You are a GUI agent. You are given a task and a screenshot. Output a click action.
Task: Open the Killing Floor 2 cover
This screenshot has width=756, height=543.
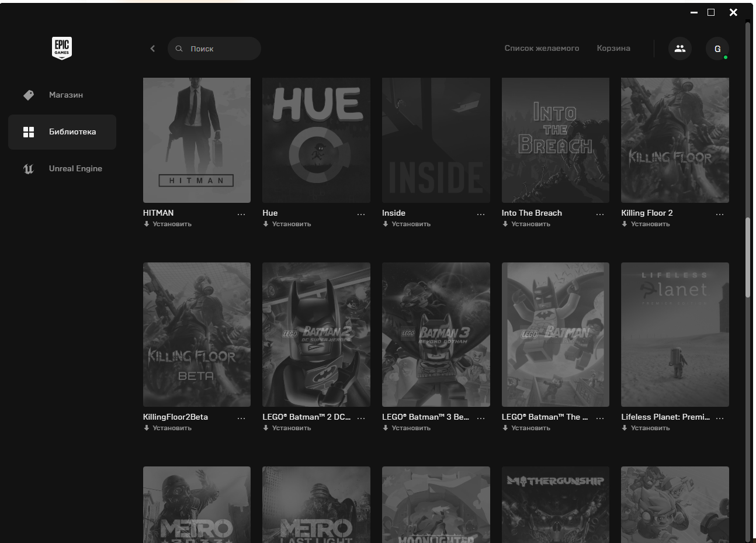pyautogui.click(x=675, y=140)
